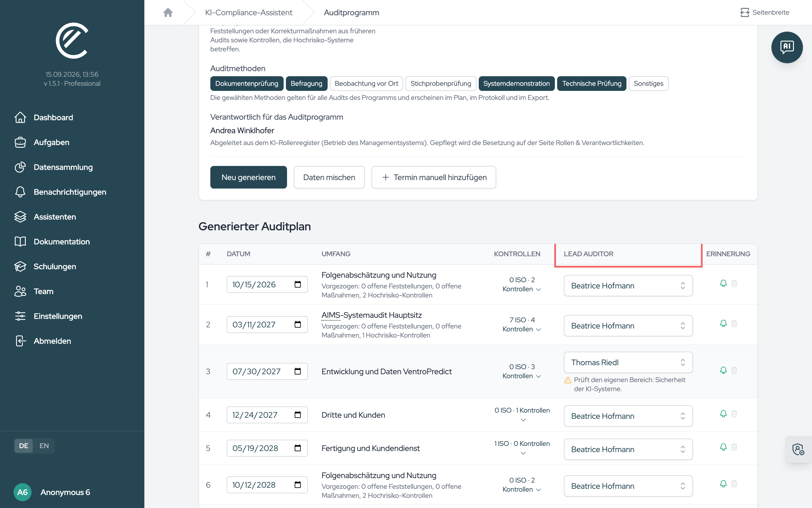Click Neu generieren button
The height and width of the screenshot is (508, 812).
248,177
